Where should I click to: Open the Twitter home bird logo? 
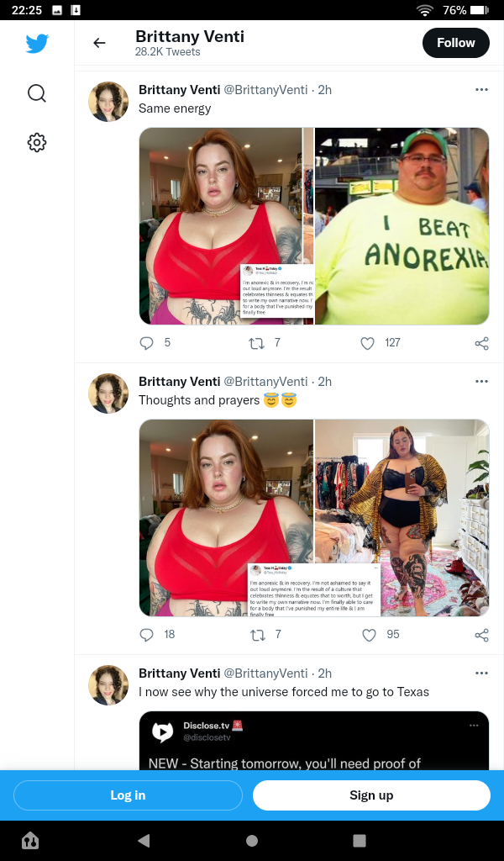37,44
